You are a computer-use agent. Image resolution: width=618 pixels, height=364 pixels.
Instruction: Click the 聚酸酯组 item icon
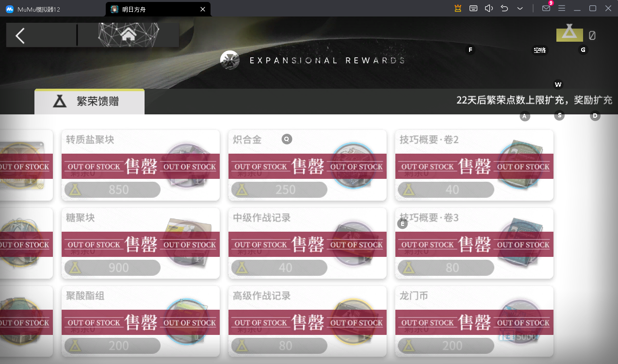coord(187,321)
